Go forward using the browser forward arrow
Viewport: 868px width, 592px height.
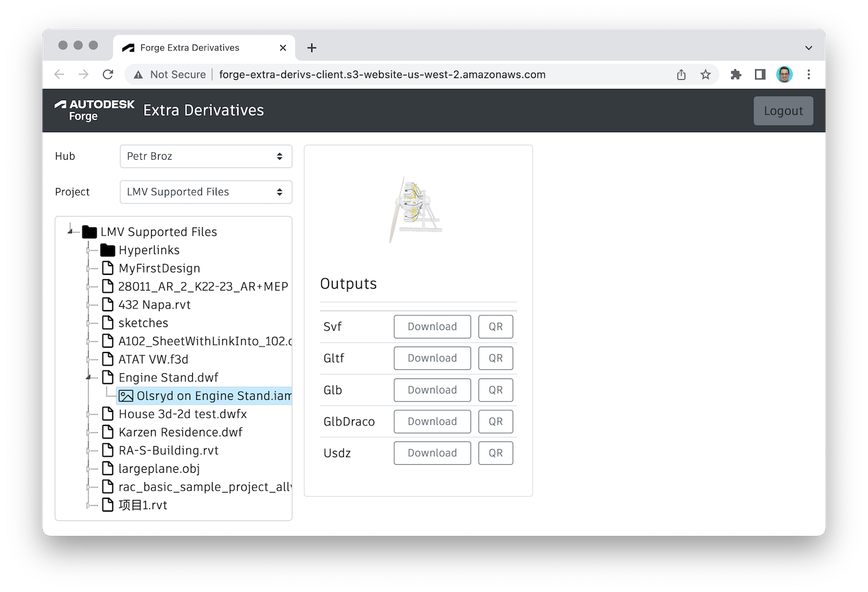point(83,75)
